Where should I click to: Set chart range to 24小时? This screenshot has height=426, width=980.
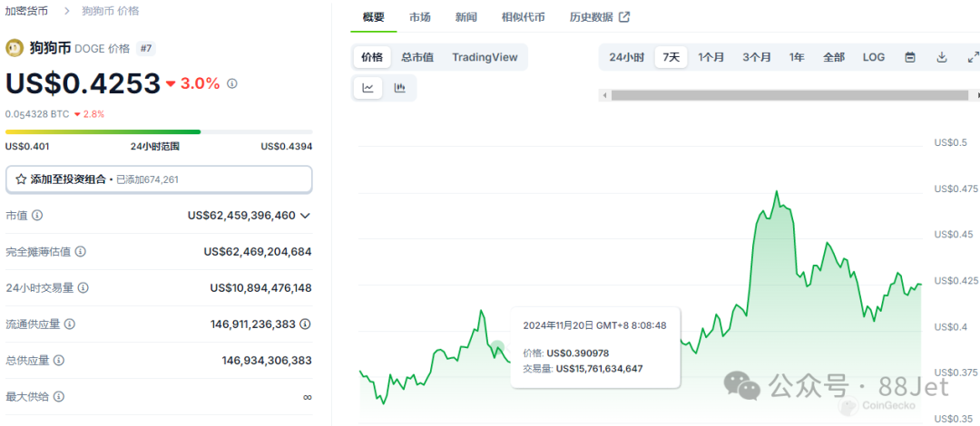626,57
